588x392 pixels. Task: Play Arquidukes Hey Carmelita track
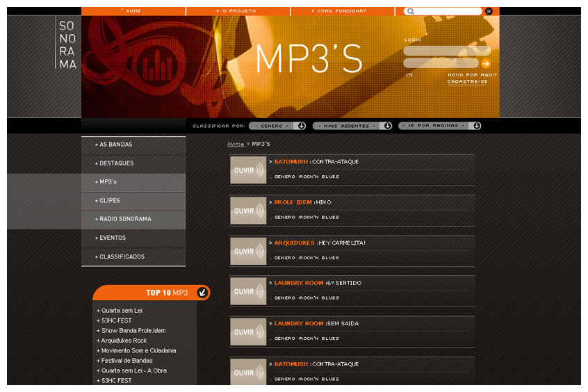(248, 251)
